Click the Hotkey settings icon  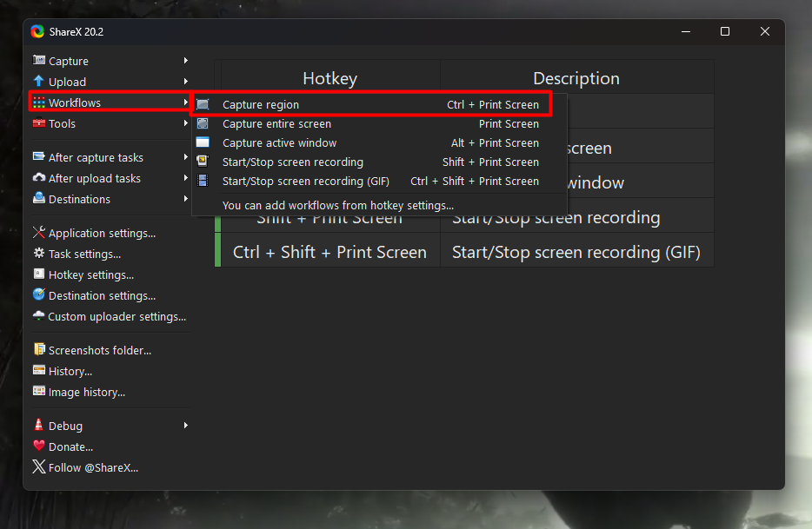[x=39, y=274]
